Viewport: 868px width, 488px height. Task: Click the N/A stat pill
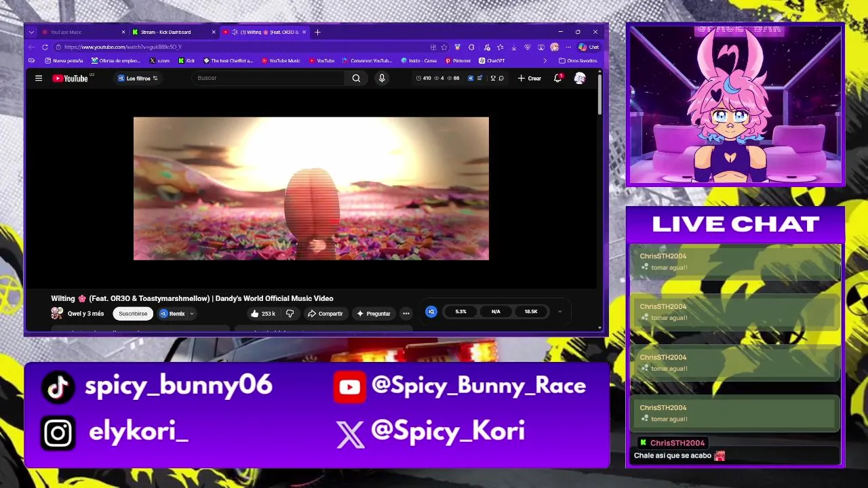tap(496, 312)
